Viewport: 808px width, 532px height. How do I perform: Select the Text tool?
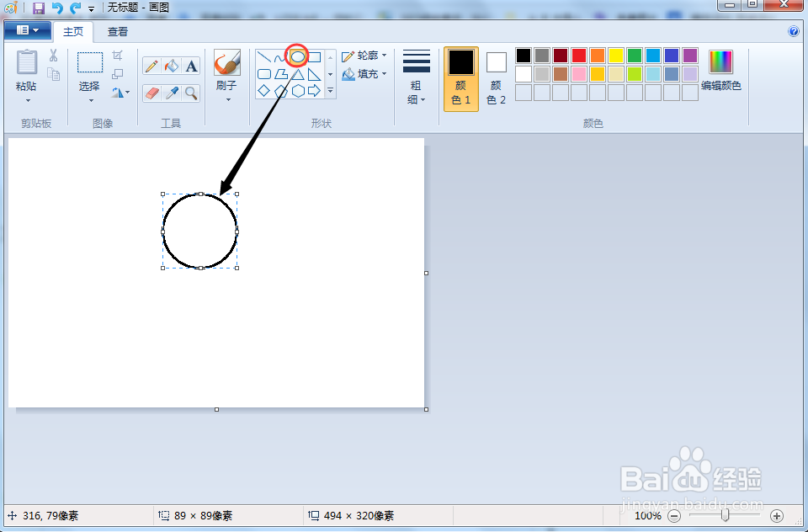point(191,66)
